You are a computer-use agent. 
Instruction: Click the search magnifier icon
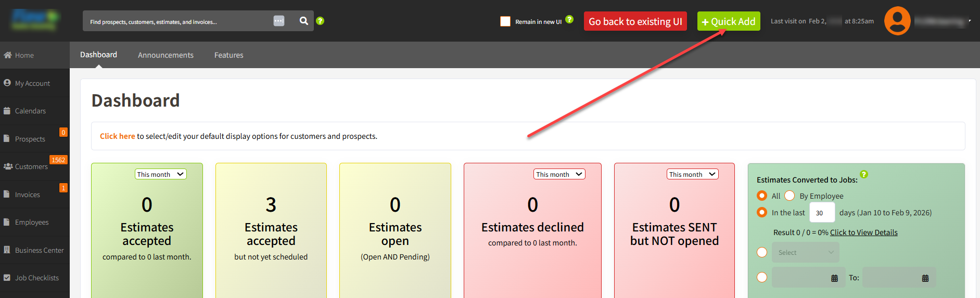pos(304,21)
